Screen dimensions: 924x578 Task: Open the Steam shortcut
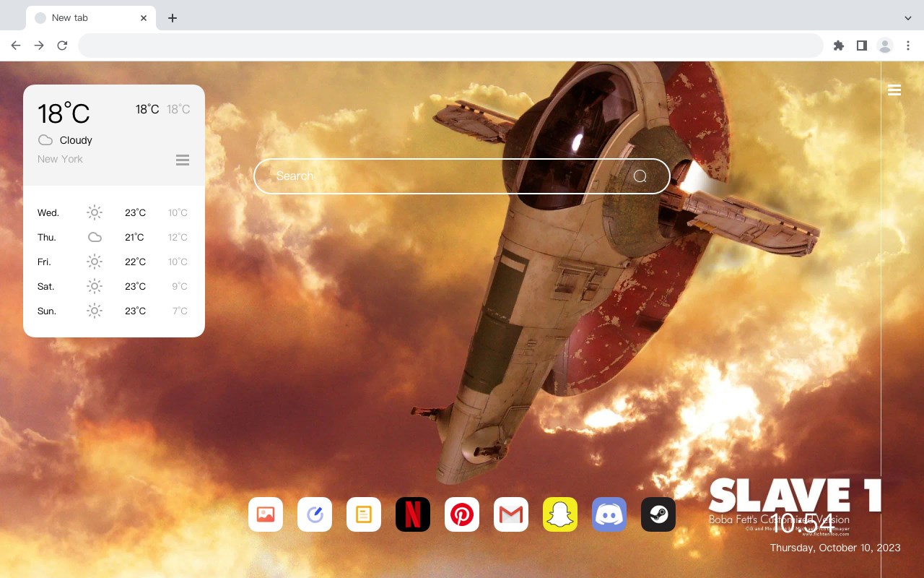pos(658,514)
